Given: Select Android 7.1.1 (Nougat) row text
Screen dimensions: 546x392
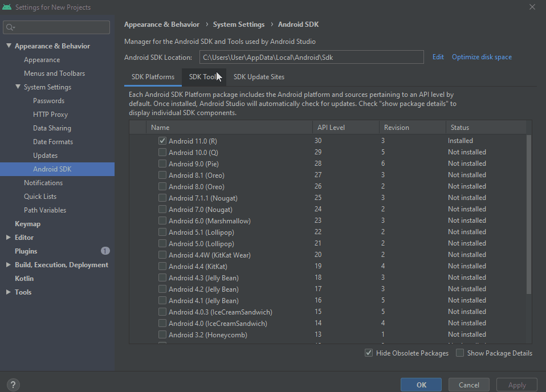Looking at the screenshot, I should [x=203, y=198].
